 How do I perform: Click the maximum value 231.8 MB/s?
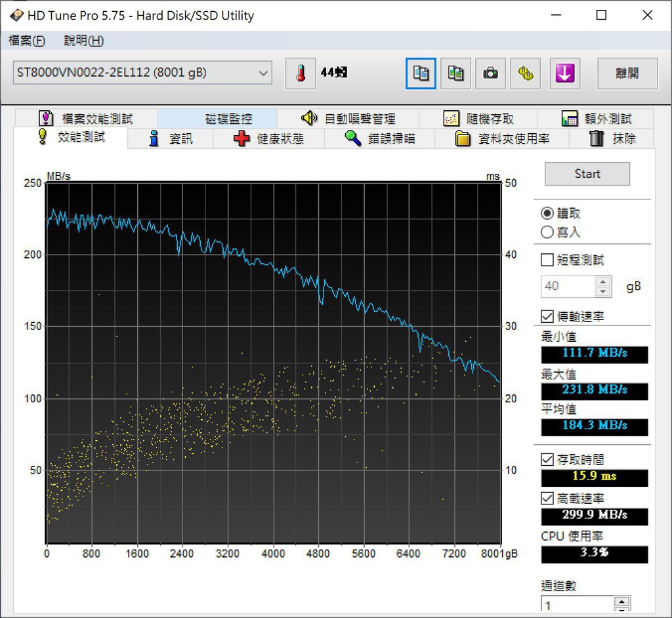pyautogui.click(x=595, y=390)
